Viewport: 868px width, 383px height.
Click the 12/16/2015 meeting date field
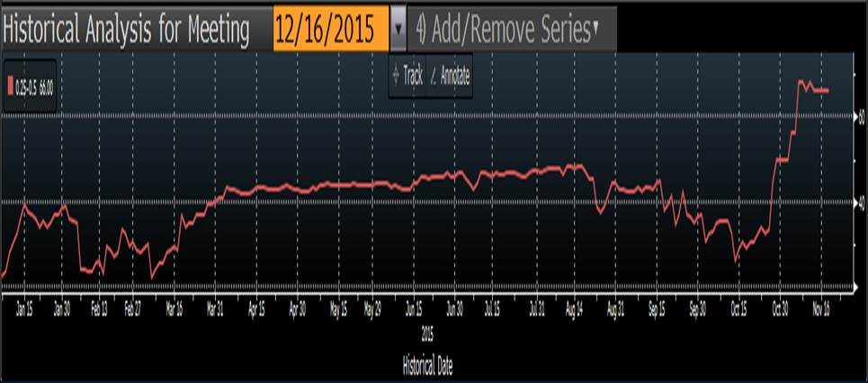(x=330, y=31)
